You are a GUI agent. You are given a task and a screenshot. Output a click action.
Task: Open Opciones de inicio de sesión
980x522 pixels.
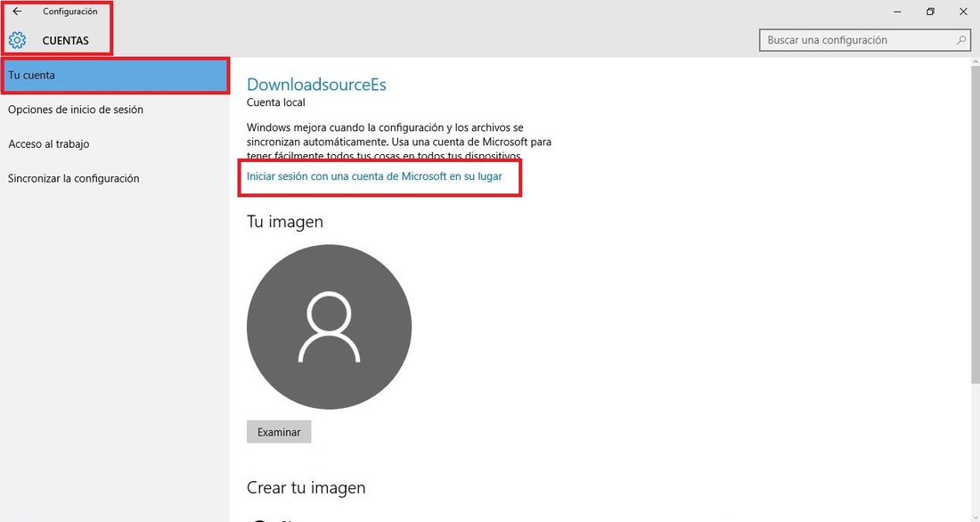[x=76, y=110]
